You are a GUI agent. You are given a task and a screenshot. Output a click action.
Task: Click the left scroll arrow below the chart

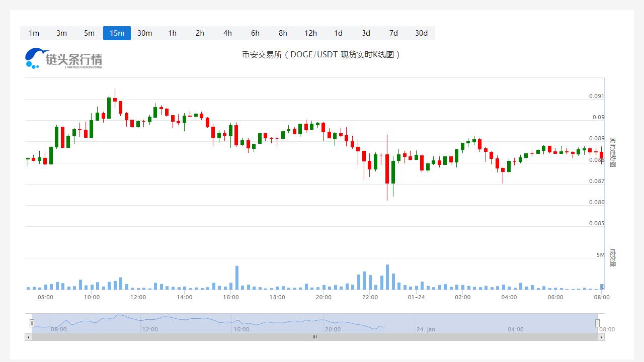(x=28, y=337)
